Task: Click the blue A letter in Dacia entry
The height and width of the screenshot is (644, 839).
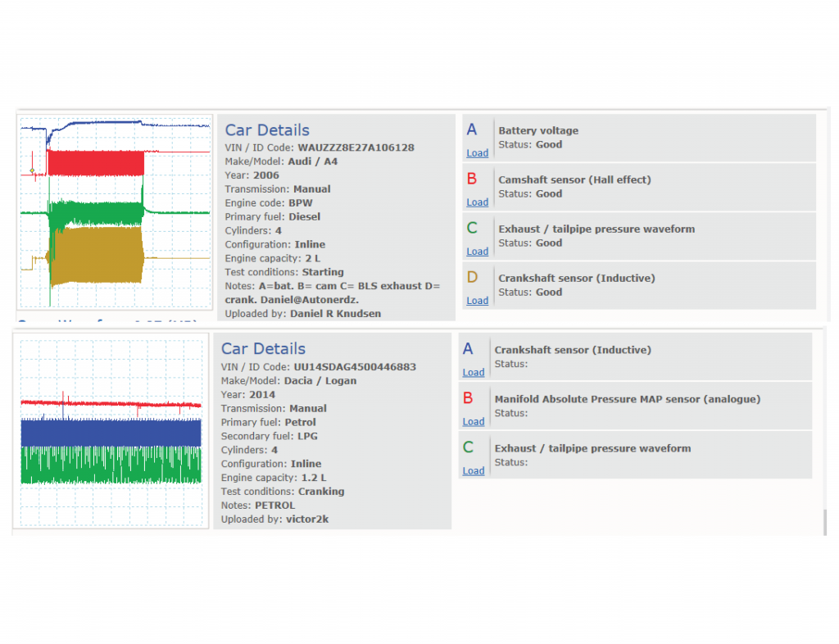Action: click(x=468, y=349)
